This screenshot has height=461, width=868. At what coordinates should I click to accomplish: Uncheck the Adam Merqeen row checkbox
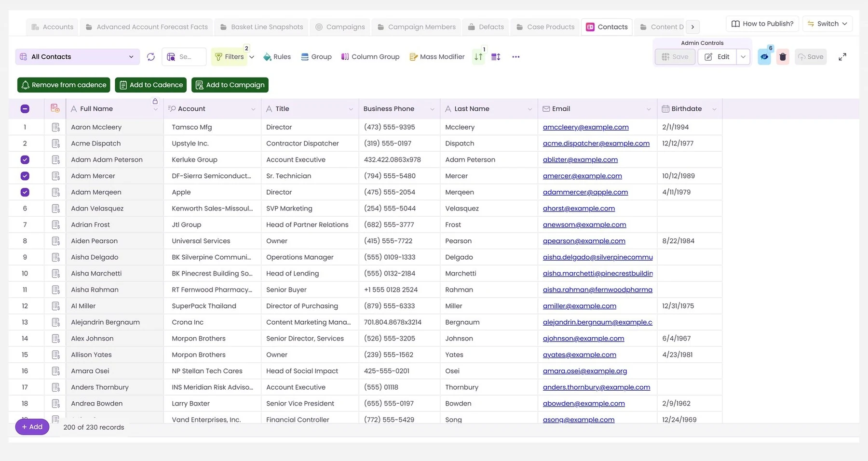25,192
